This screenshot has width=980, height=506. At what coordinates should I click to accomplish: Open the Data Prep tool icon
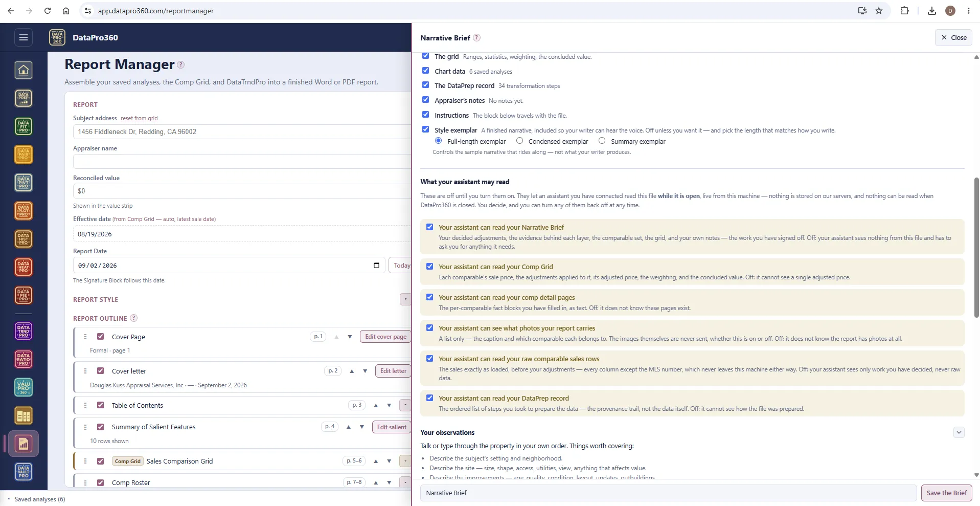pyautogui.click(x=24, y=98)
